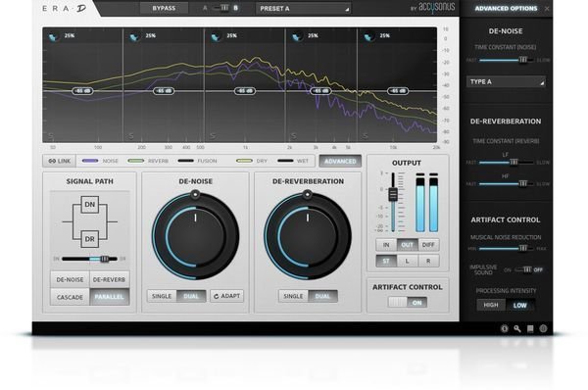Select R channel view

[428, 261]
